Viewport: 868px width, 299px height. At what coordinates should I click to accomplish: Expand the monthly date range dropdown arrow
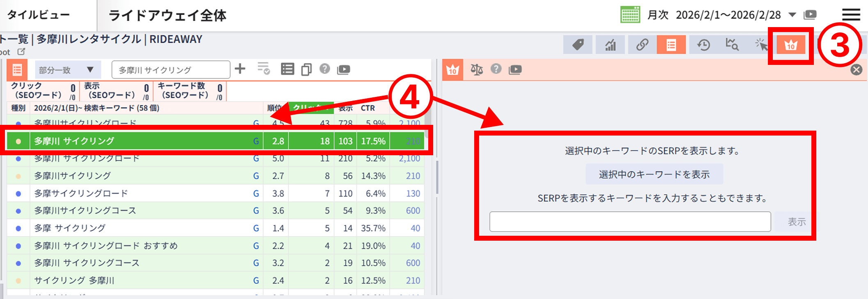point(792,15)
